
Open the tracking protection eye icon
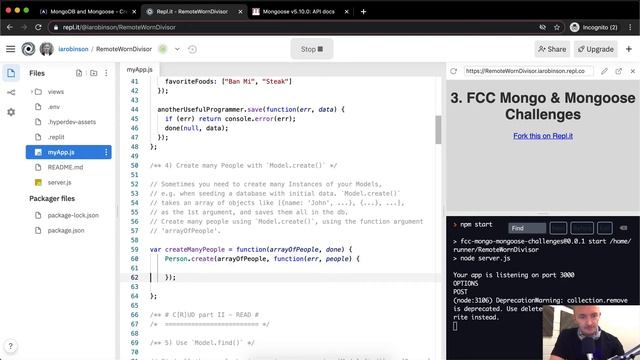pos(542,27)
